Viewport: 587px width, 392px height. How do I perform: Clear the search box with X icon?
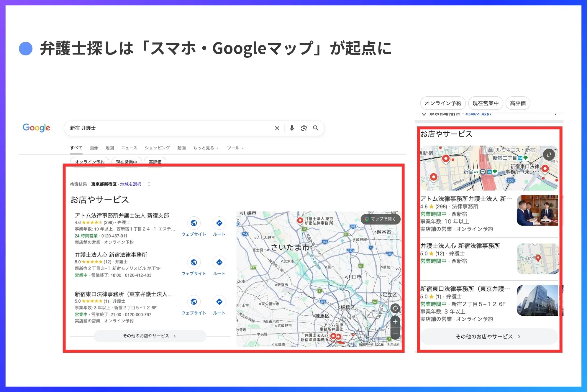click(x=277, y=128)
